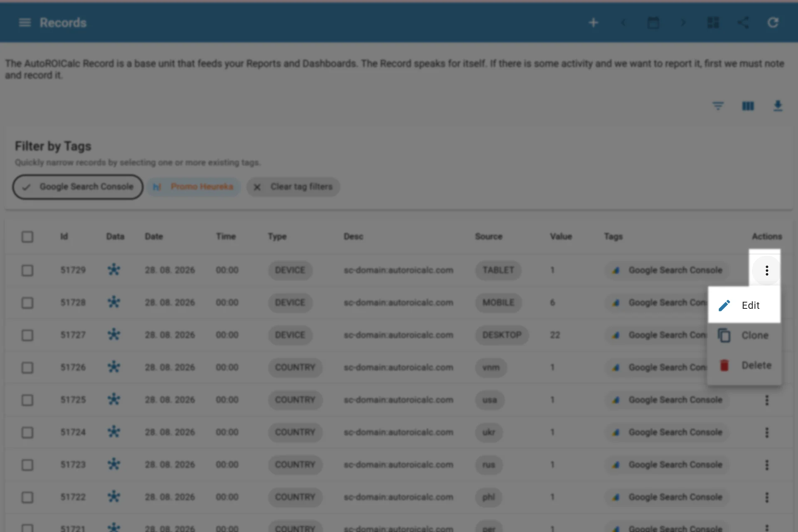Sort by the Value column header
Screen dimensions: 798x532
tap(561, 236)
